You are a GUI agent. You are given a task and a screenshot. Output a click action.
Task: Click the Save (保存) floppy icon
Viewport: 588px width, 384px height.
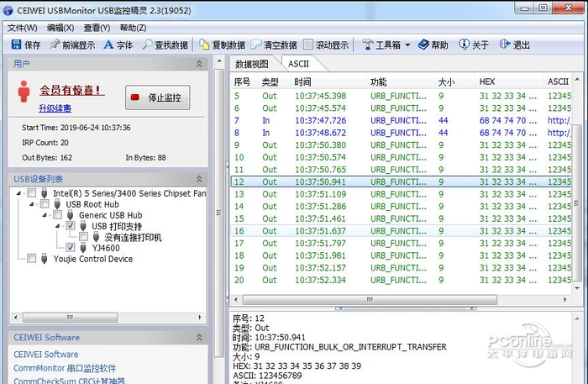click(x=16, y=45)
